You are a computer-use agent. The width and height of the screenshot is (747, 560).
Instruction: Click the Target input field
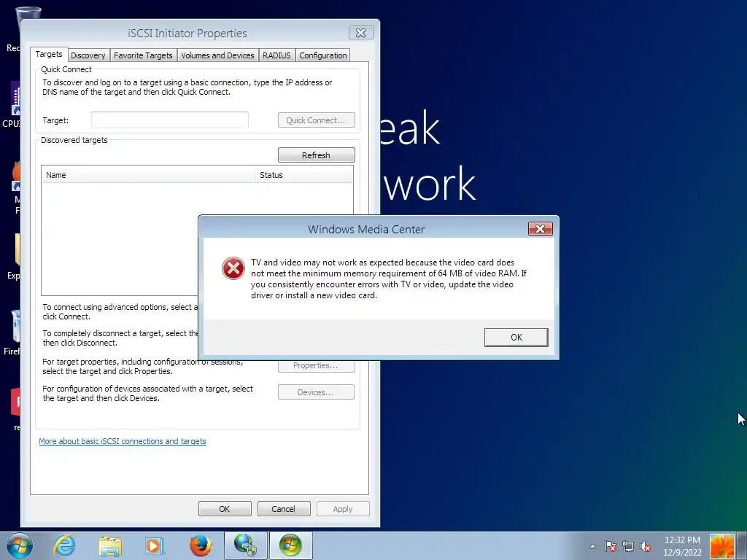[169, 120]
